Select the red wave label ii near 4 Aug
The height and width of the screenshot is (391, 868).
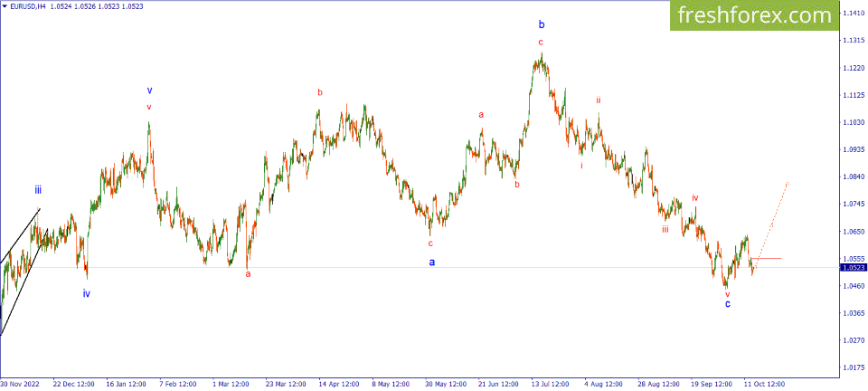coord(599,100)
